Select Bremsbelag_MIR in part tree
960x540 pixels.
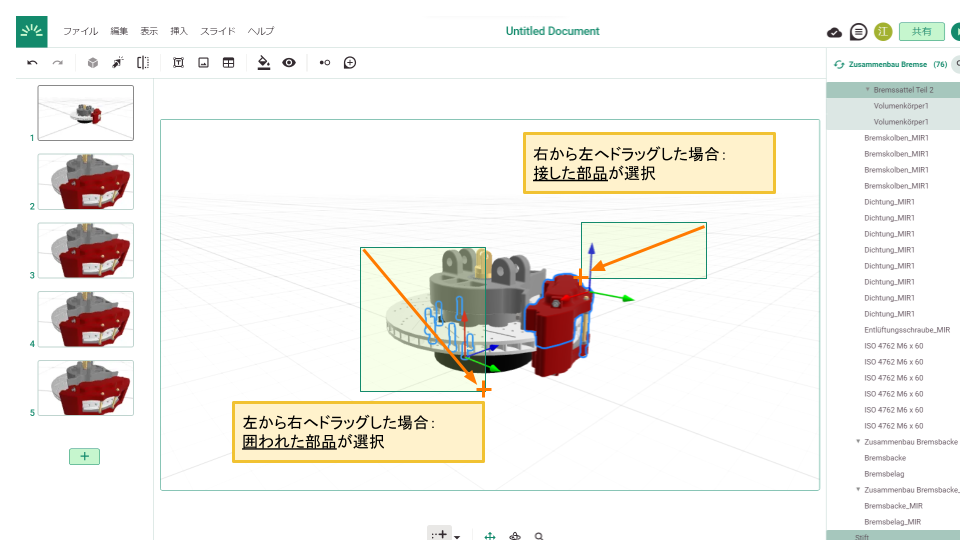tap(892, 522)
